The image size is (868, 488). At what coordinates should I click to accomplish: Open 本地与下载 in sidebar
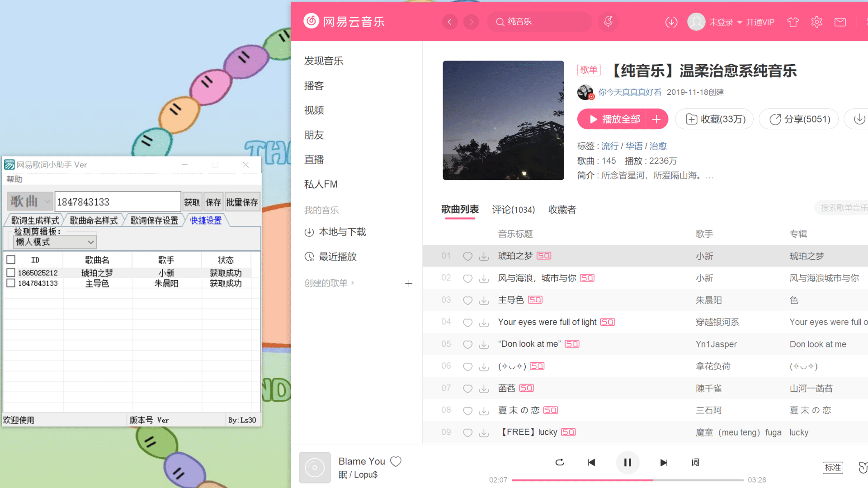[335, 232]
